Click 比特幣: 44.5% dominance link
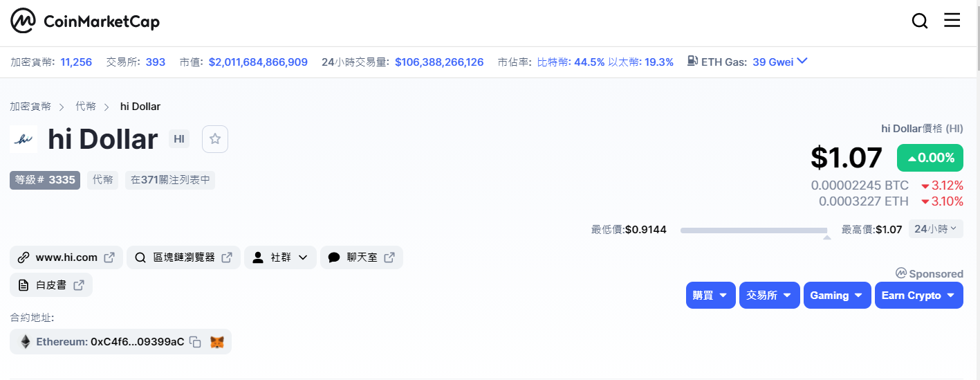Screen dimensions: 980x380 pyautogui.click(x=571, y=62)
